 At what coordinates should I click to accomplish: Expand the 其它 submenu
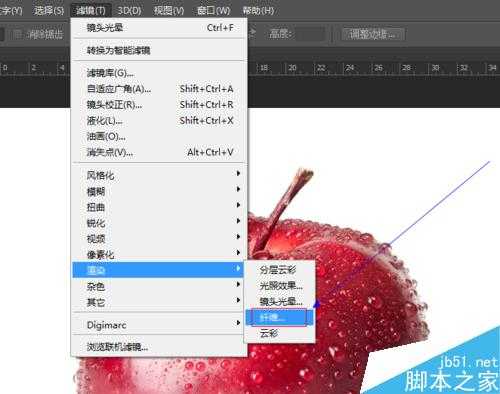(159, 302)
